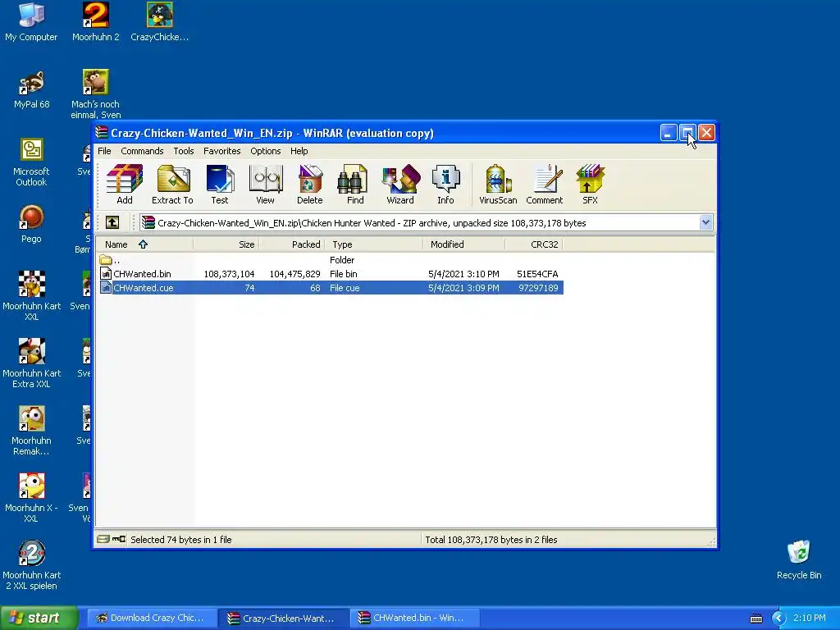Open CrazyChicke... desktop shortcut
This screenshot has width=840, height=630.
[x=160, y=22]
